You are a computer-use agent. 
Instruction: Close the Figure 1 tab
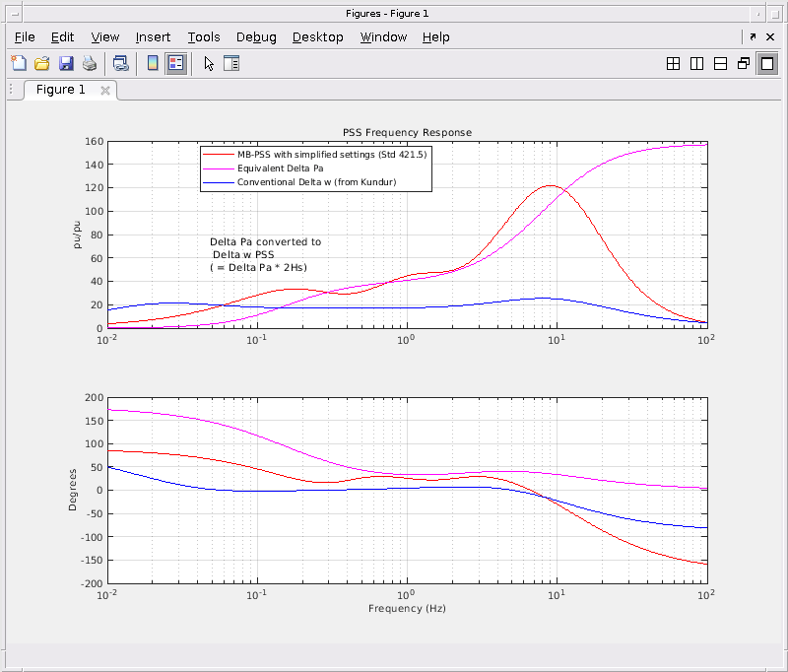[105, 91]
